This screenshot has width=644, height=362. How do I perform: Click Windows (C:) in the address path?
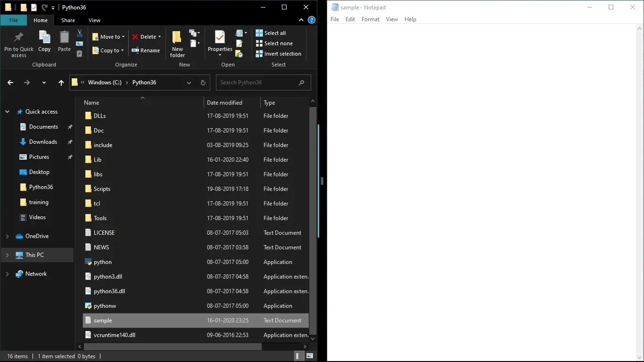coord(105,82)
